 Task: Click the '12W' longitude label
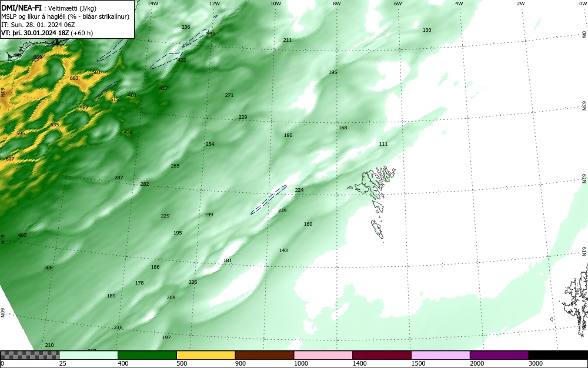(x=214, y=4)
